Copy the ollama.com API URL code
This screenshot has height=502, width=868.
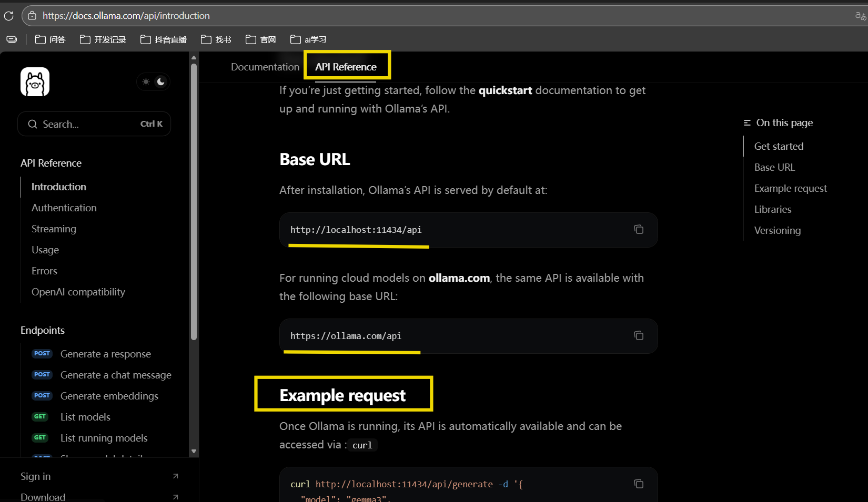coord(639,335)
